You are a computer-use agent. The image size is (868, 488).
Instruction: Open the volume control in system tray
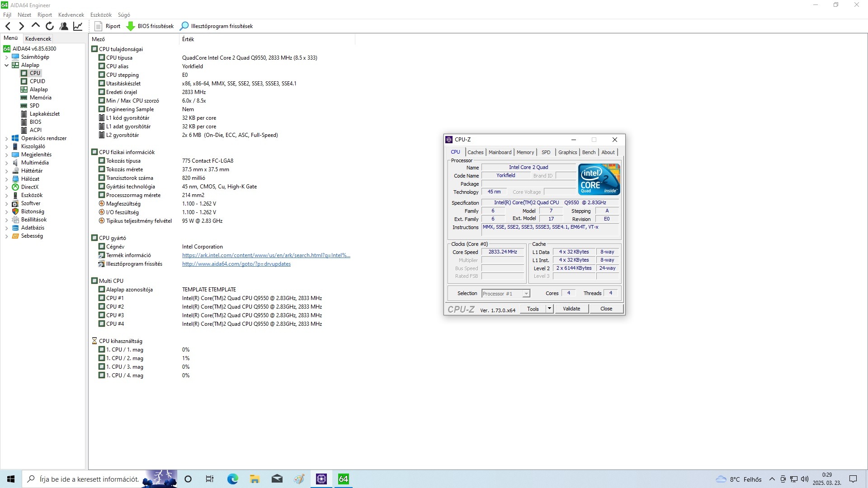pyautogui.click(x=805, y=479)
